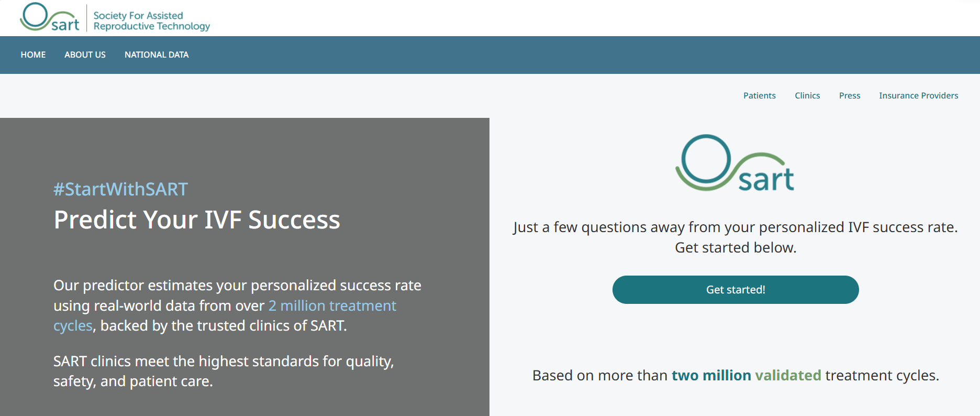The width and height of the screenshot is (980, 416).
Task: Click 'Society For Assisted Reproductive Technology' title
Action: tap(151, 21)
